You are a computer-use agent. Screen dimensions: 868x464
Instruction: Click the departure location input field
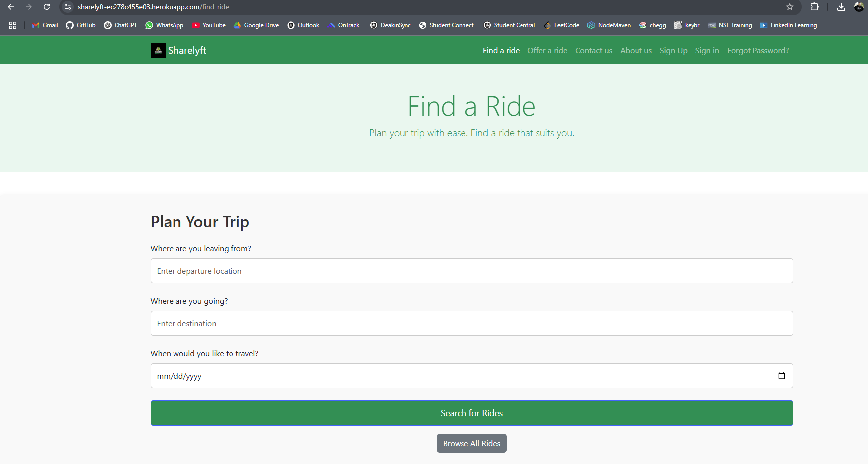pos(471,271)
